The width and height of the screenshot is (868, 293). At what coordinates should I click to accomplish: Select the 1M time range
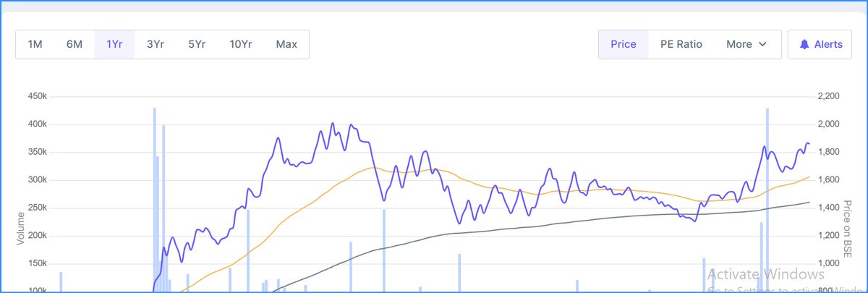click(x=35, y=44)
